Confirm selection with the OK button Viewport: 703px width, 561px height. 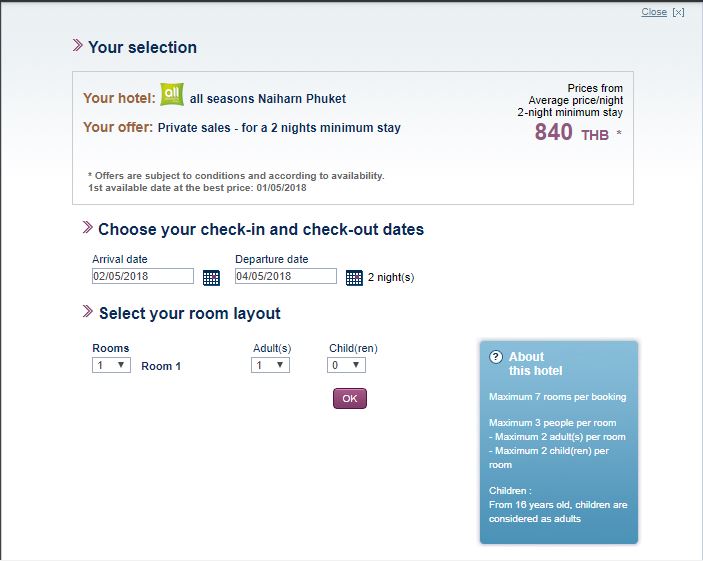[350, 398]
